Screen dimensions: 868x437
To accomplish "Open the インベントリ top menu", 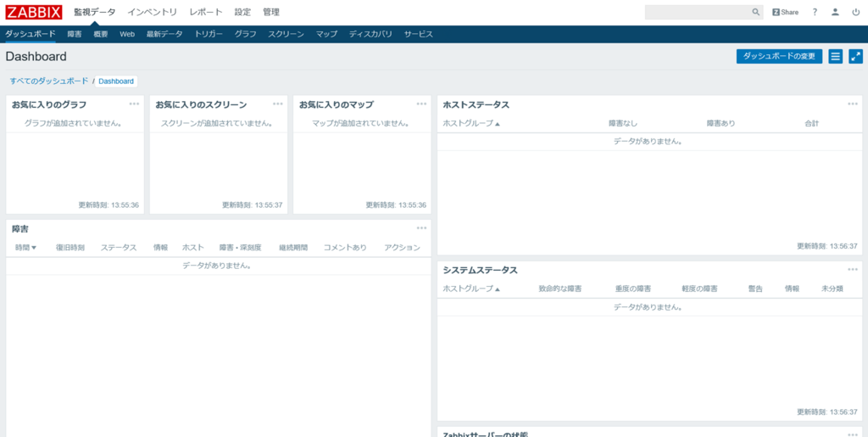I will [153, 13].
